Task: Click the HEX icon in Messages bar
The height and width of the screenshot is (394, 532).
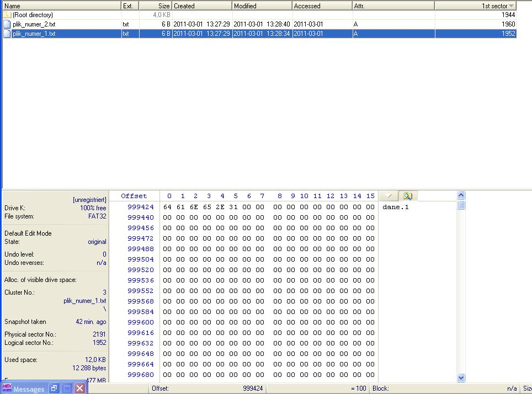Action: pos(7,388)
